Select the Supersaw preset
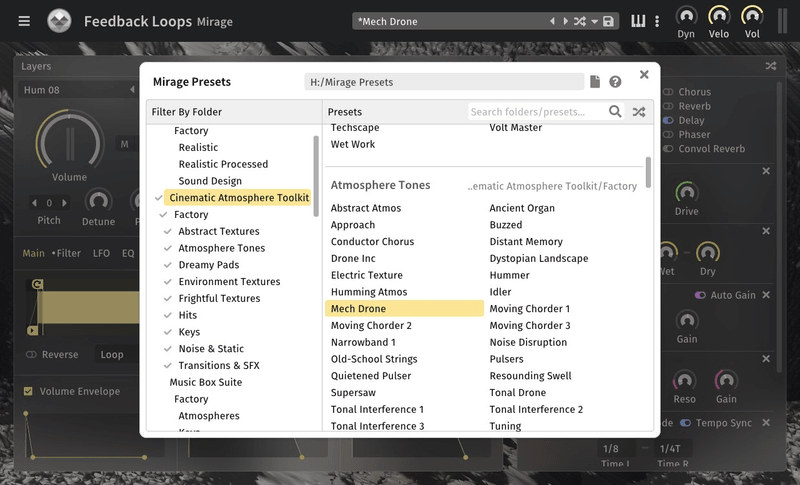 [x=355, y=392]
